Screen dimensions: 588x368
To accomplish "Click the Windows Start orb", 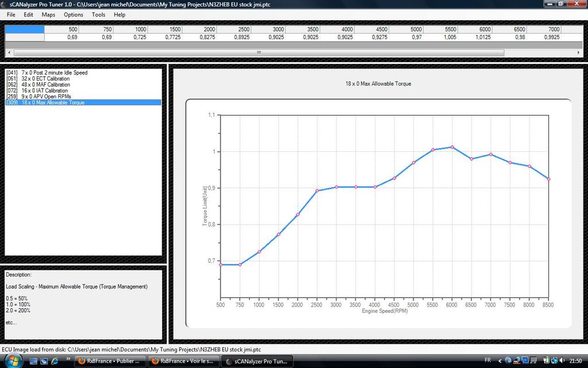I will (x=12, y=361).
